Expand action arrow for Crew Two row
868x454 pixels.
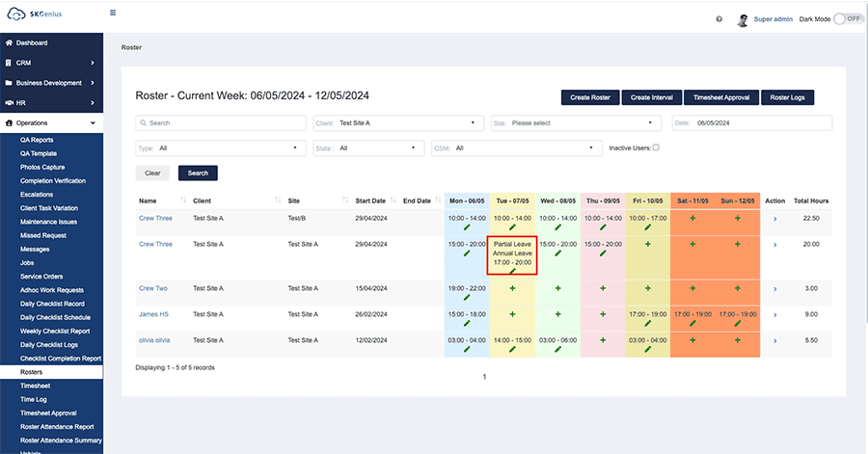(775, 288)
